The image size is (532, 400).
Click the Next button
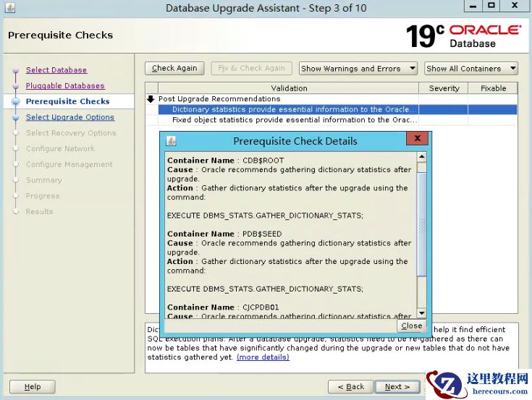point(397,387)
